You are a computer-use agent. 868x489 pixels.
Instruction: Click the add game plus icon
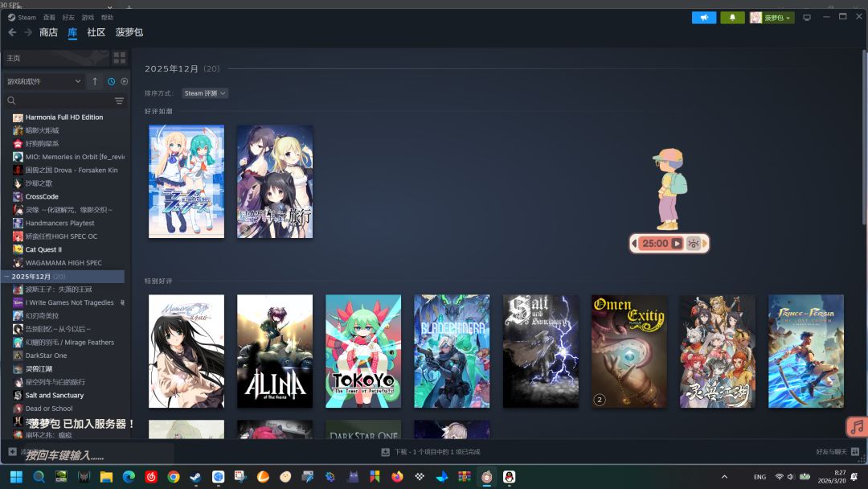pos(12,452)
